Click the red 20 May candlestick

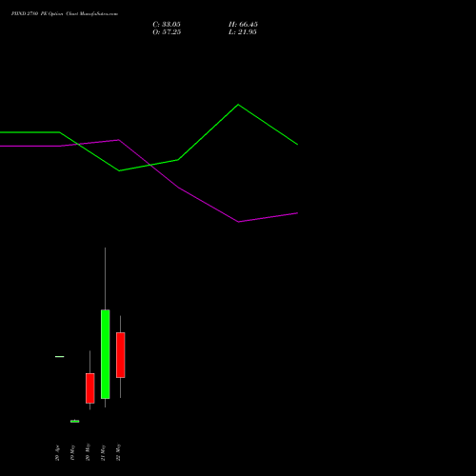[x=90, y=388]
